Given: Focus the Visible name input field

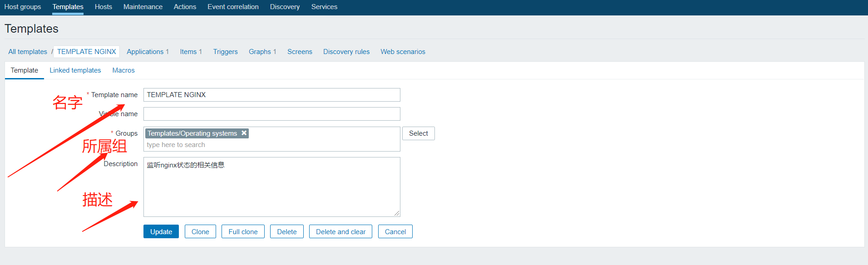Looking at the screenshot, I should click(x=272, y=114).
